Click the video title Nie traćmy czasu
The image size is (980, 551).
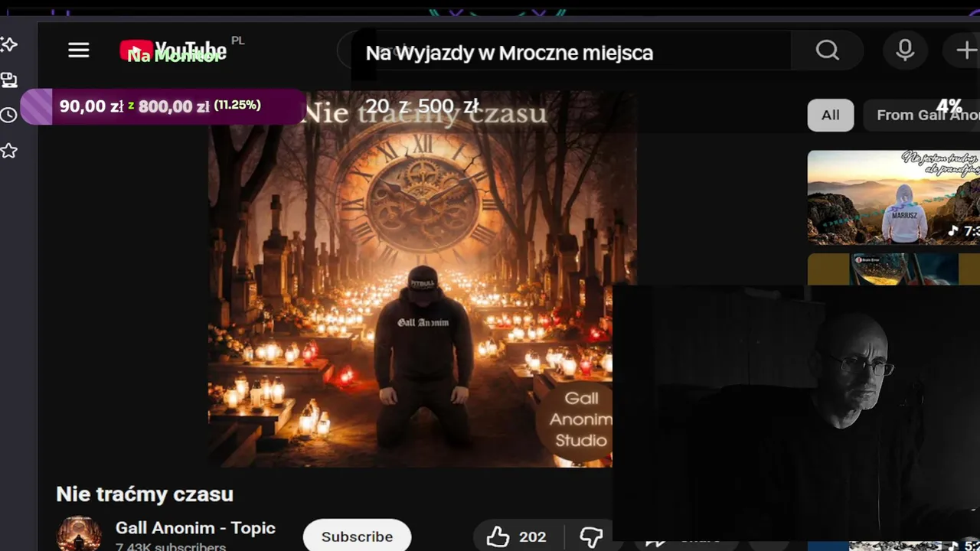click(x=145, y=494)
